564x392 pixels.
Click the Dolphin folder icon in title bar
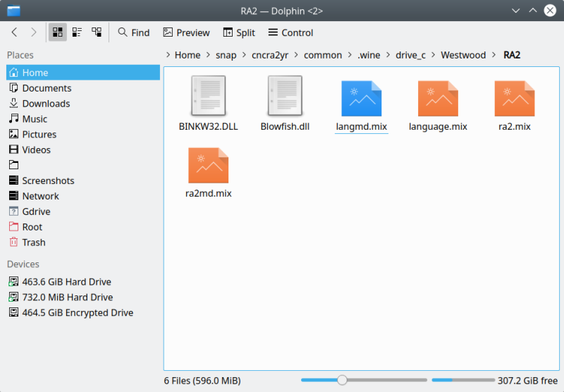click(13, 11)
